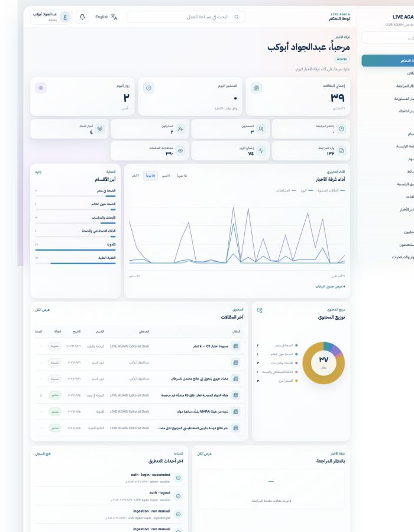This screenshot has width=414, height=532.
Task: Click the sidebar search field
Action: click(388, 38)
